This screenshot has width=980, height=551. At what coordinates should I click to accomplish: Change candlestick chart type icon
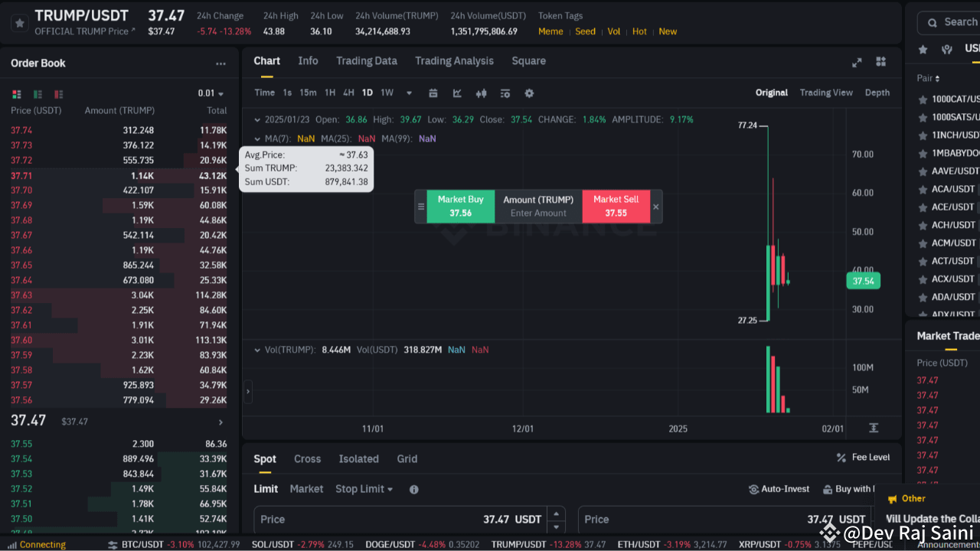pos(482,93)
